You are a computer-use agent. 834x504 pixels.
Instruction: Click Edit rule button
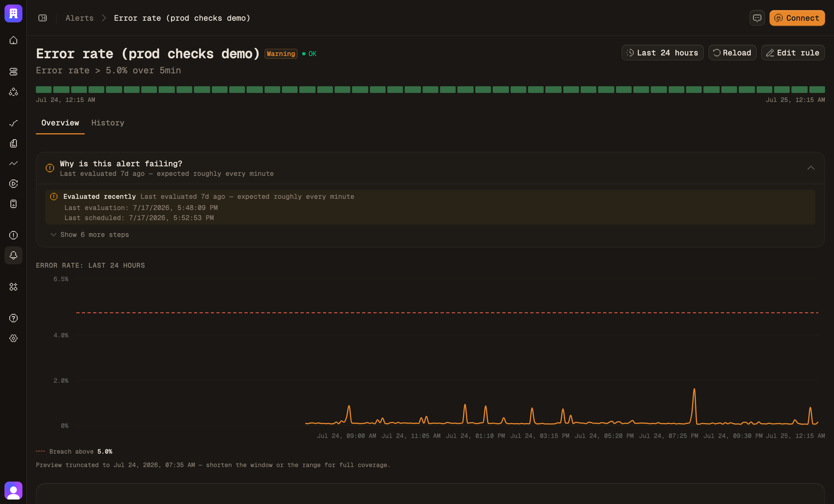[x=793, y=53]
